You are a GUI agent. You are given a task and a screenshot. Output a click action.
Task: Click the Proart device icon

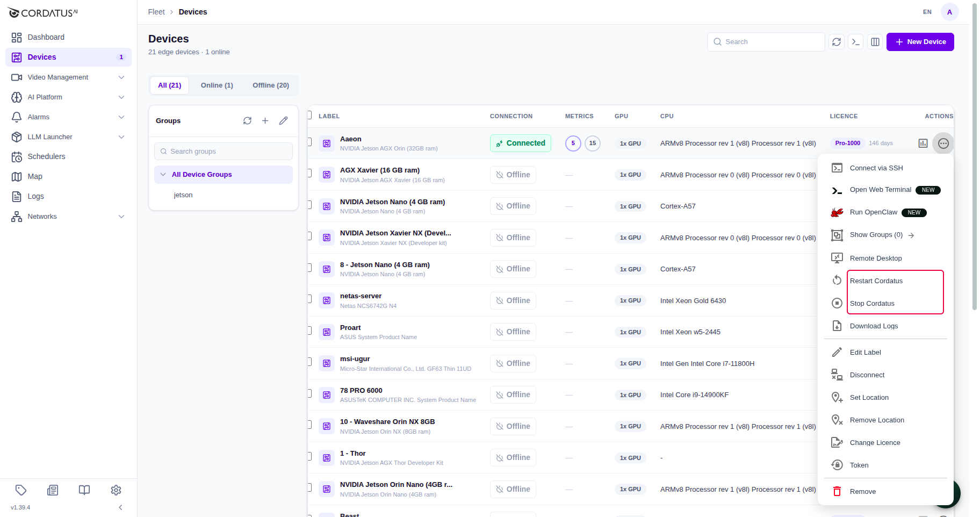click(327, 332)
